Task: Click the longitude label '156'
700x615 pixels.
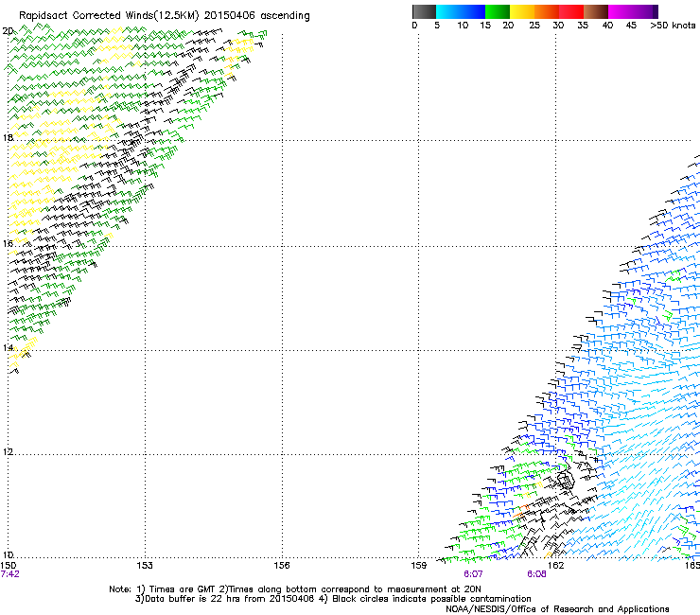Action: [282, 566]
